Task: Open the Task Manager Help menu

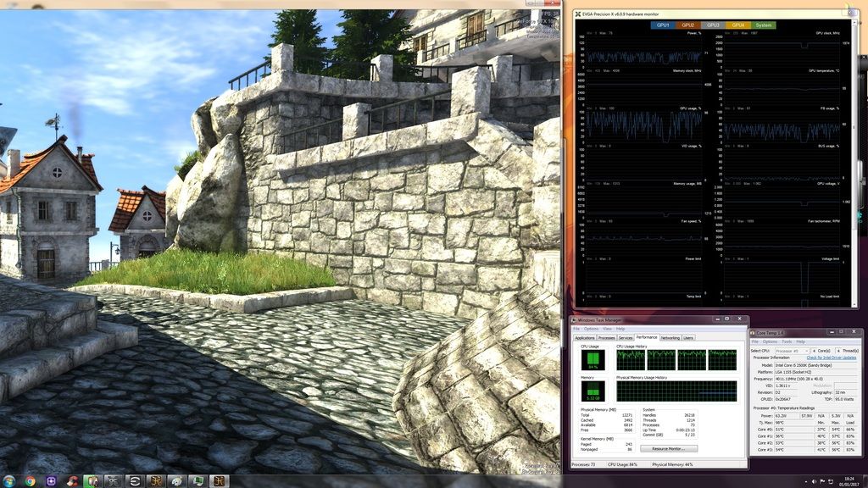Action: pos(620,329)
